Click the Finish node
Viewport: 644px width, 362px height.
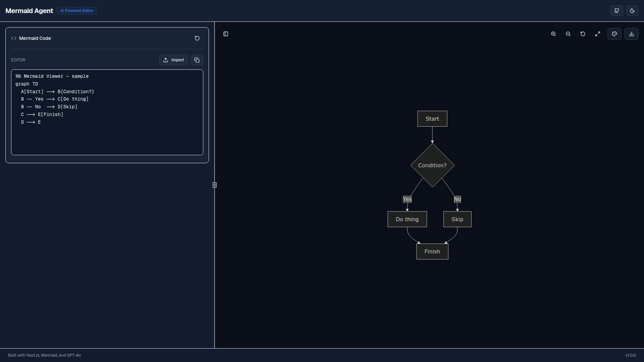click(x=432, y=251)
